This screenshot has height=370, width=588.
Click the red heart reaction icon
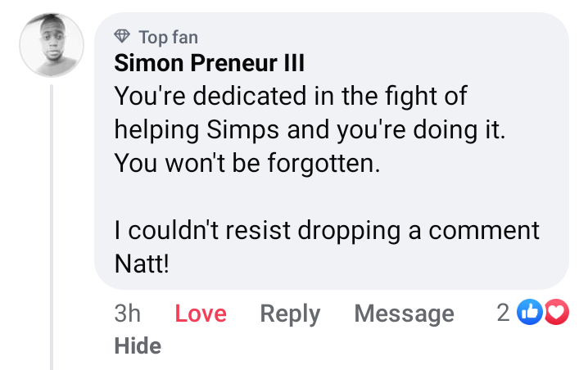pyautogui.click(x=556, y=312)
